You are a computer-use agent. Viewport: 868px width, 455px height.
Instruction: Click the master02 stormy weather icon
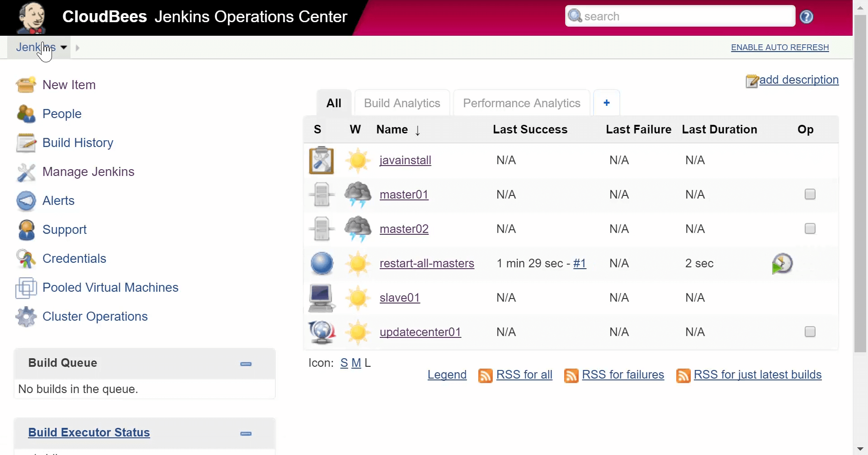[358, 229]
